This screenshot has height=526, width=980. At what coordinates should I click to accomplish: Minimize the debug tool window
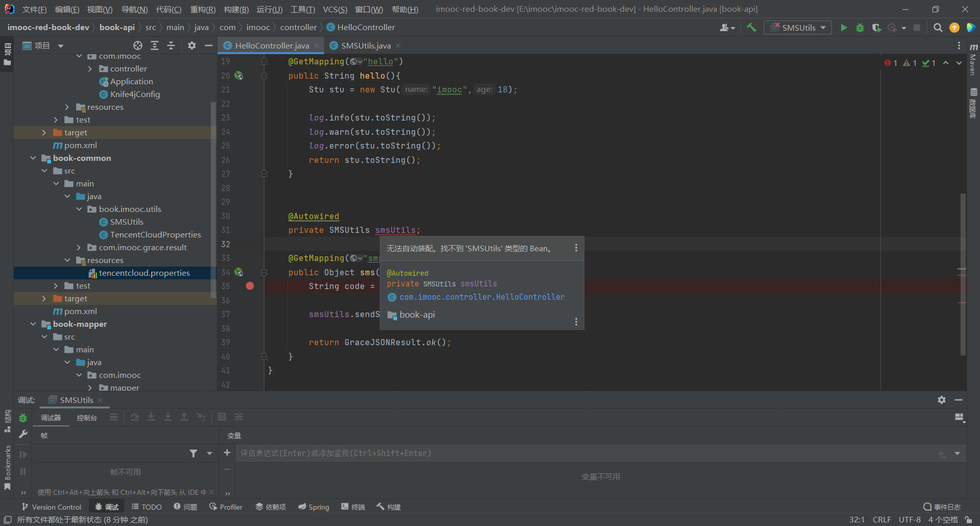pyautogui.click(x=959, y=400)
